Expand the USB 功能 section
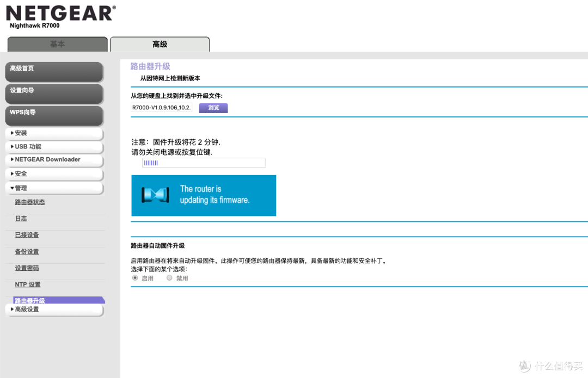588x378 pixels. tap(54, 147)
